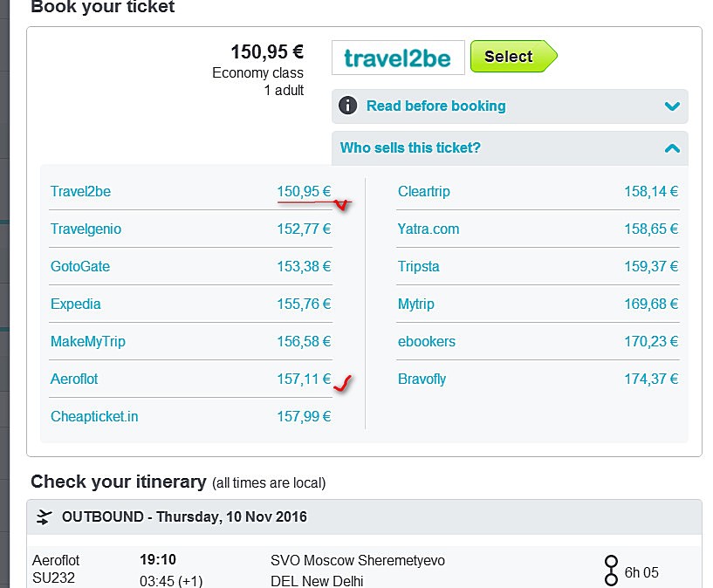713x588 pixels.
Task: Open the Cleartrip seller link
Action: (424, 192)
